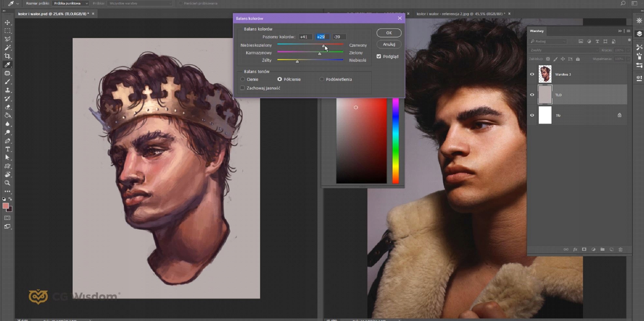Click the delete layer trash icon
Screen dimensions: 644x321
(x=620, y=249)
